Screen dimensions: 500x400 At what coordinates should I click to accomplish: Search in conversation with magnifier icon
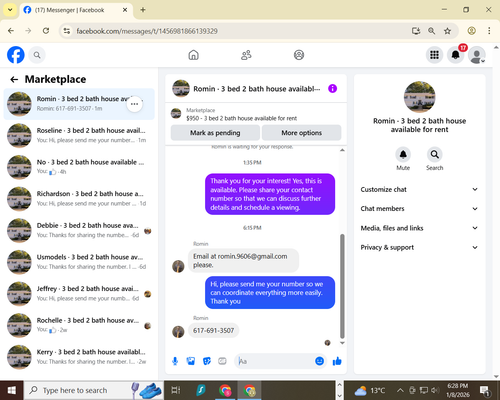(434, 155)
